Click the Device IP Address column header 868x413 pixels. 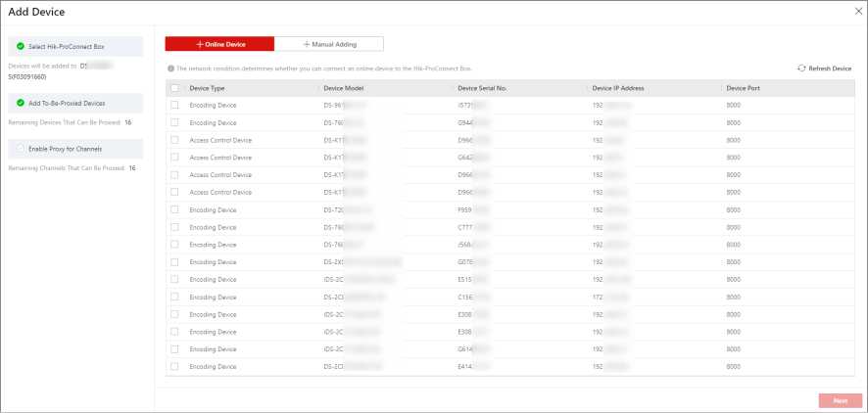(x=616, y=88)
